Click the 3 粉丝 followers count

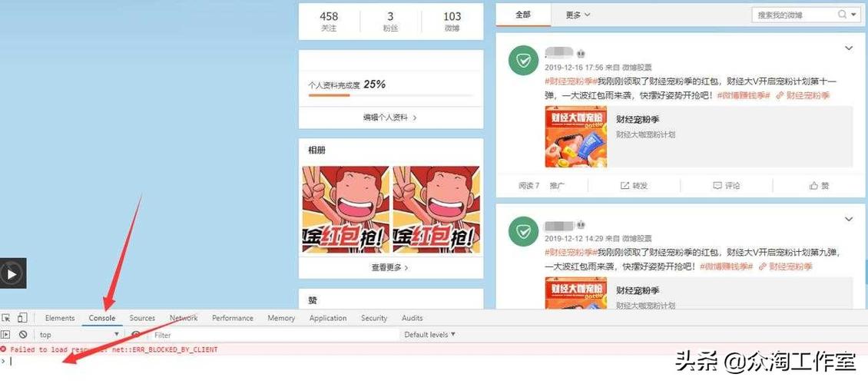[390, 22]
